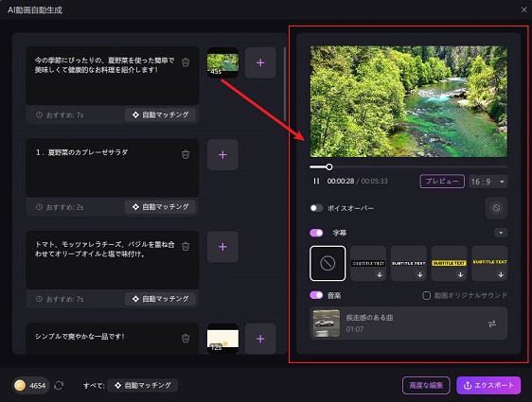The width and height of the screenshot is (532, 402).
Task: Click the playback progress slider handle
Action: (x=329, y=166)
